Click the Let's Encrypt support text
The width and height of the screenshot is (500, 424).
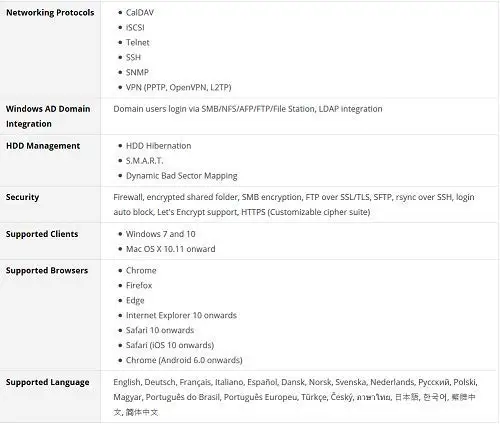(197, 212)
